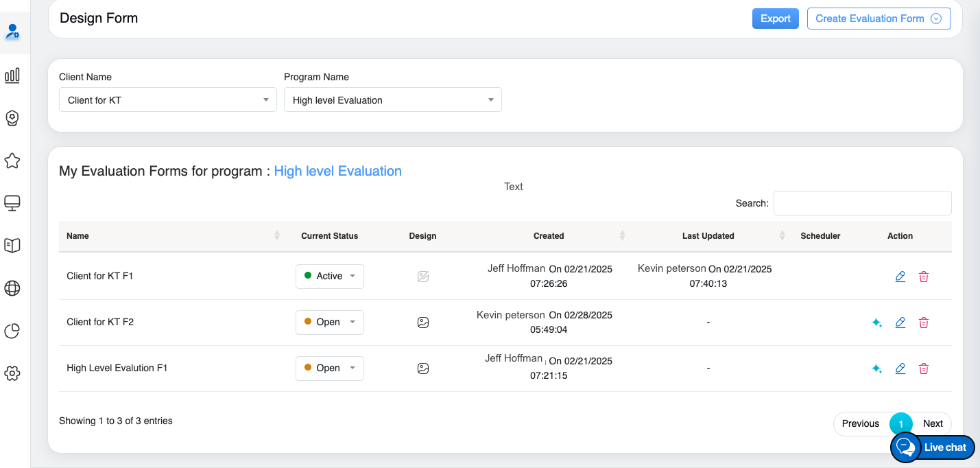Sort table by Last Updated column

tap(708, 236)
